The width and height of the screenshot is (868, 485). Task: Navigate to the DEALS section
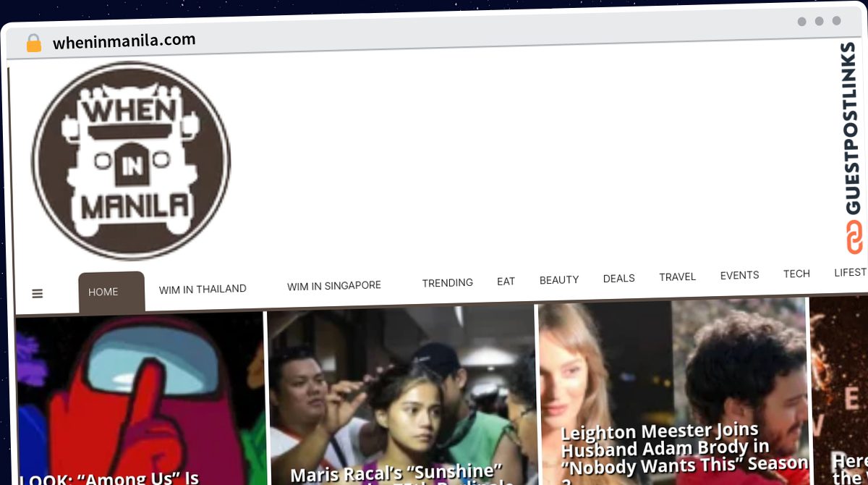click(619, 278)
